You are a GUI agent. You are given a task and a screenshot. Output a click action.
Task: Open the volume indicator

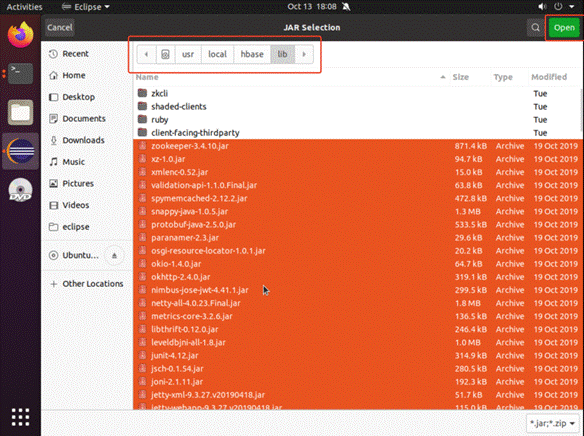(x=542, y=7)
